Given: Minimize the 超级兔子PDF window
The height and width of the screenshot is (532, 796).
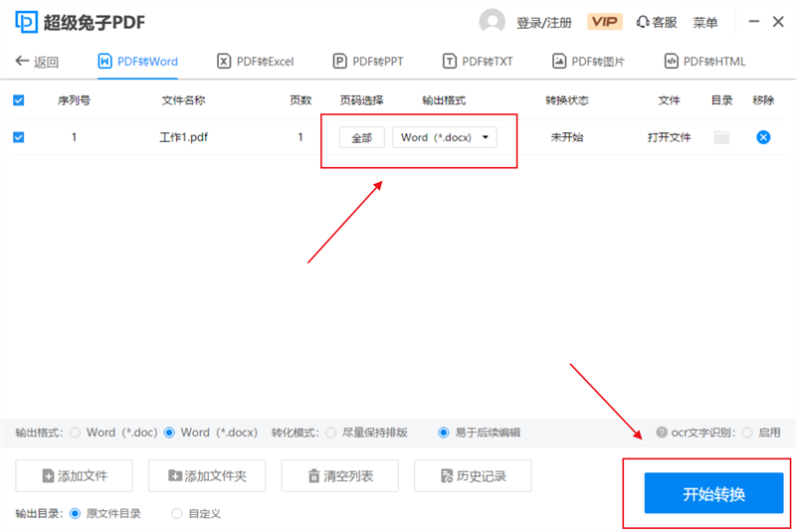Looking at the screenshot, I should click(754, 21).
